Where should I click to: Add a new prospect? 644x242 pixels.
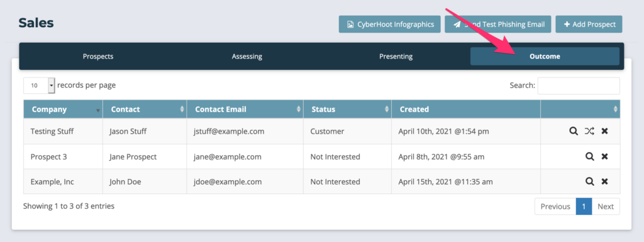pyautogui.click(x=589, y=25)
